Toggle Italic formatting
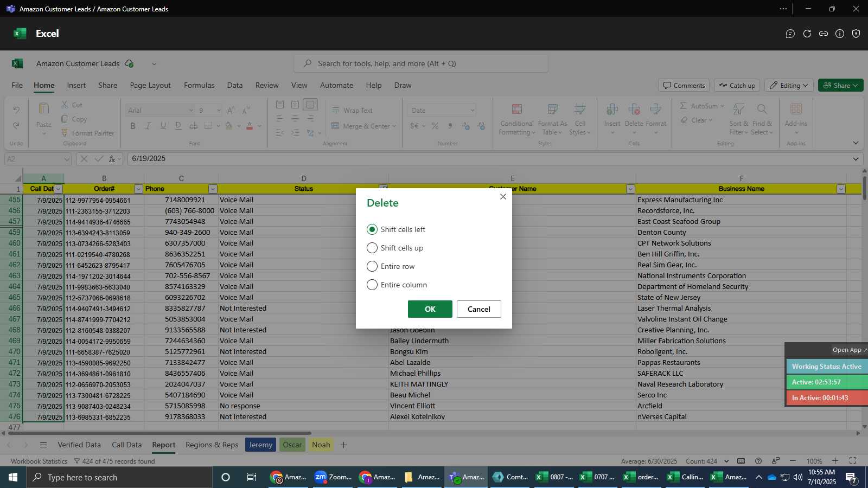Viewport: 868px width, 488px height. (148, 126)
